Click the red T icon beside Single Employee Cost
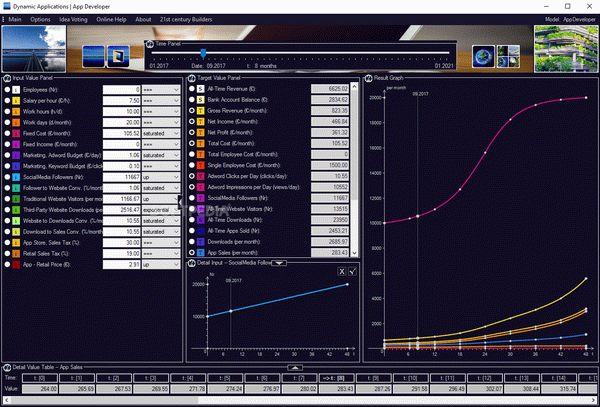600x407 pixels. point(201,165)
